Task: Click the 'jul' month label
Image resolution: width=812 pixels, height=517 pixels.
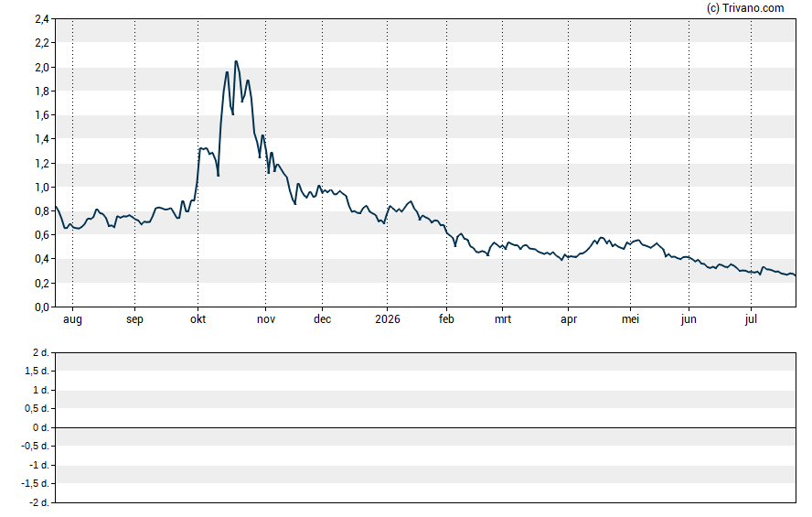Action: 751,319
